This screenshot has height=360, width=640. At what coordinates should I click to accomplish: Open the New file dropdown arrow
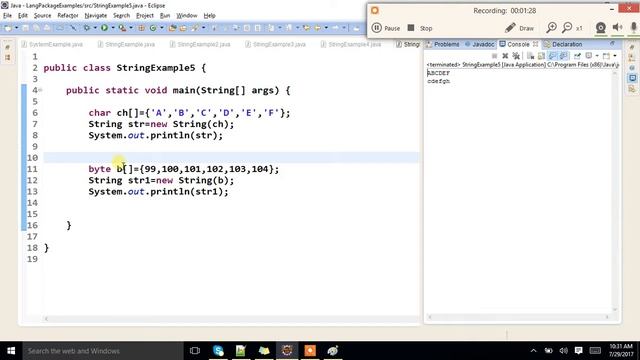point(16,28)
